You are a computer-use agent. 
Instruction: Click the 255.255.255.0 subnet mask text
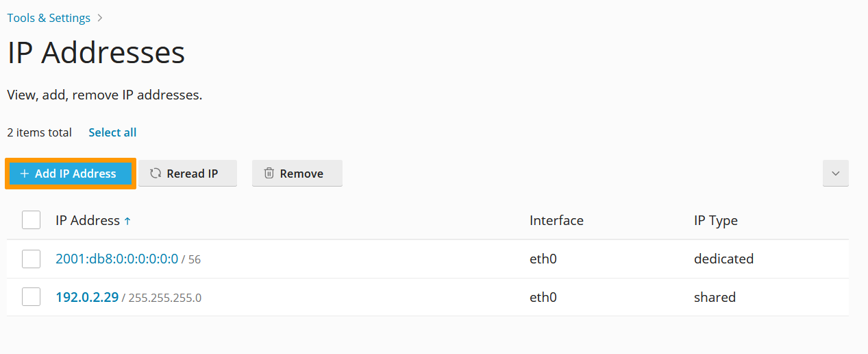click(164, 298)
